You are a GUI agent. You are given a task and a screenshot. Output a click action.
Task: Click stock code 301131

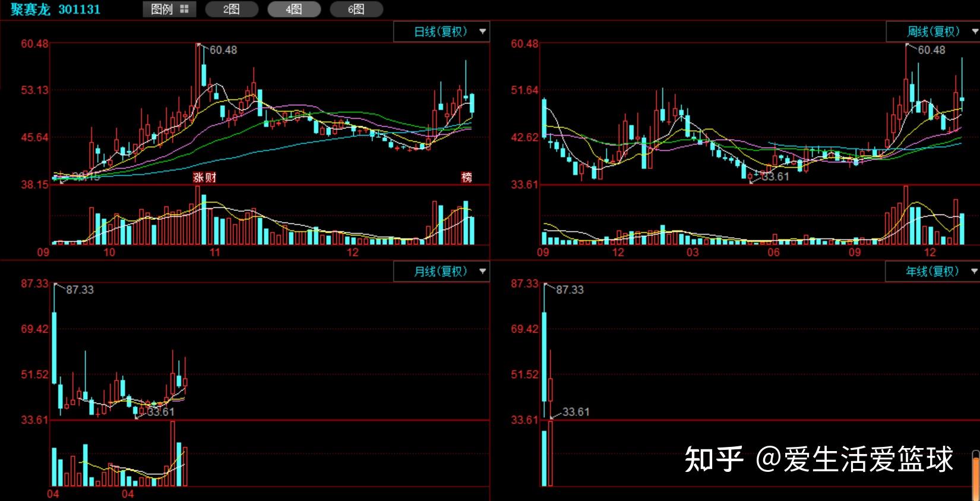79,10
